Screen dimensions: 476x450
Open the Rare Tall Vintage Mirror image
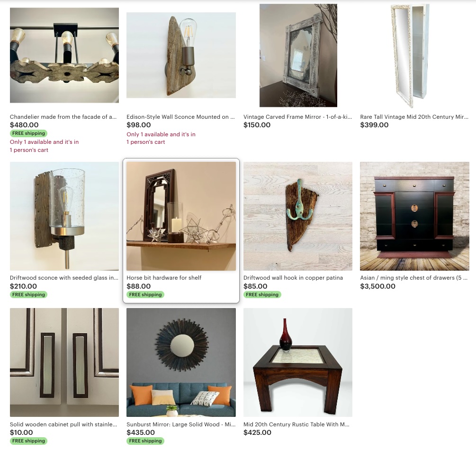[x=410, y=56]
